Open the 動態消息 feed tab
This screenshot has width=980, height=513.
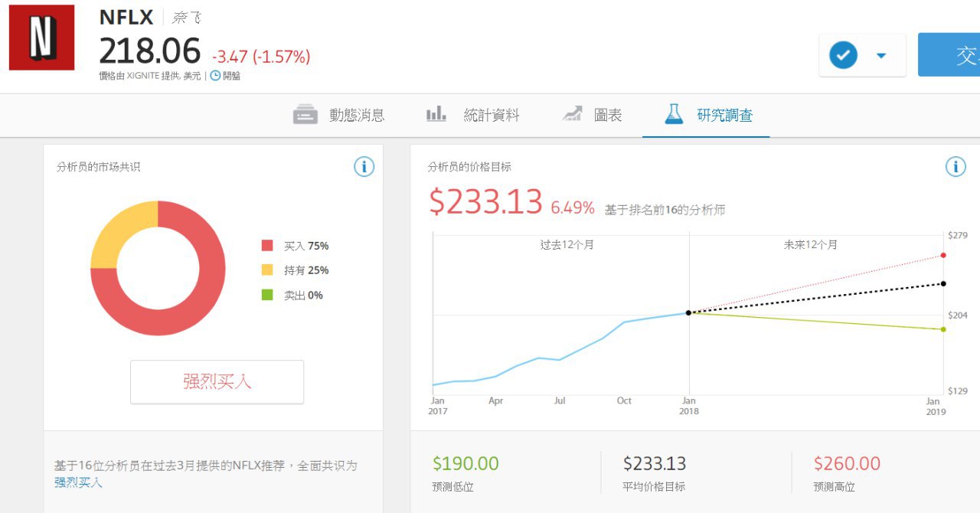point(338,115)
